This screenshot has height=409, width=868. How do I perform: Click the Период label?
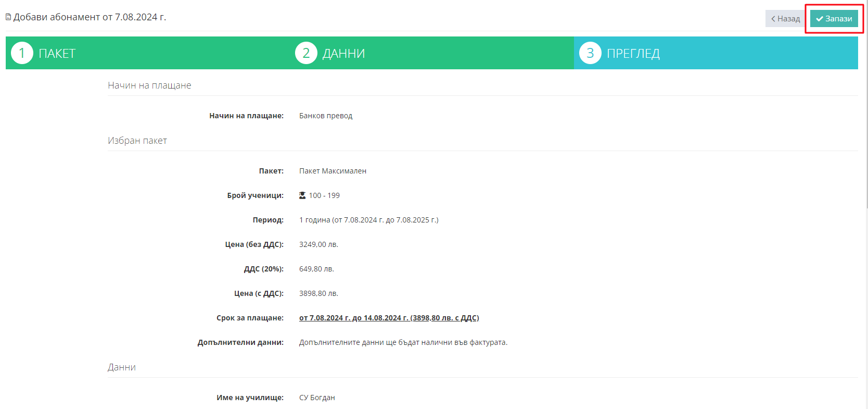coord(268,220)
